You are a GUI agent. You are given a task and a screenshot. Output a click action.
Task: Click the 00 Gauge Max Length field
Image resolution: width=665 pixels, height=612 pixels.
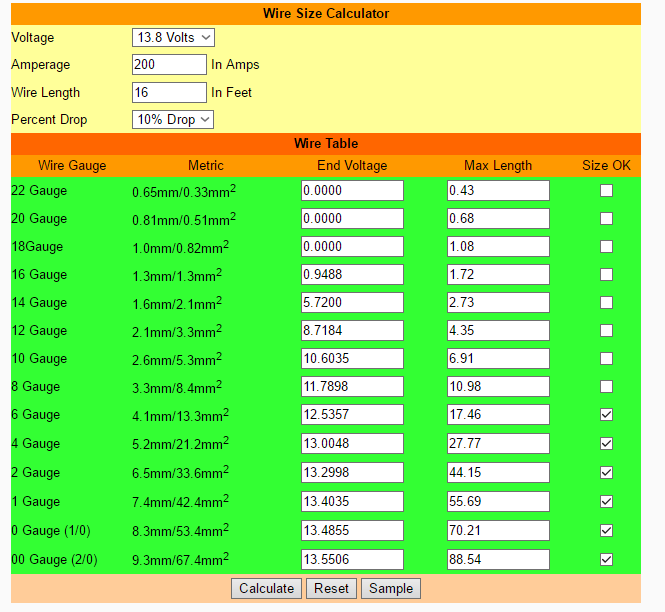498,559
